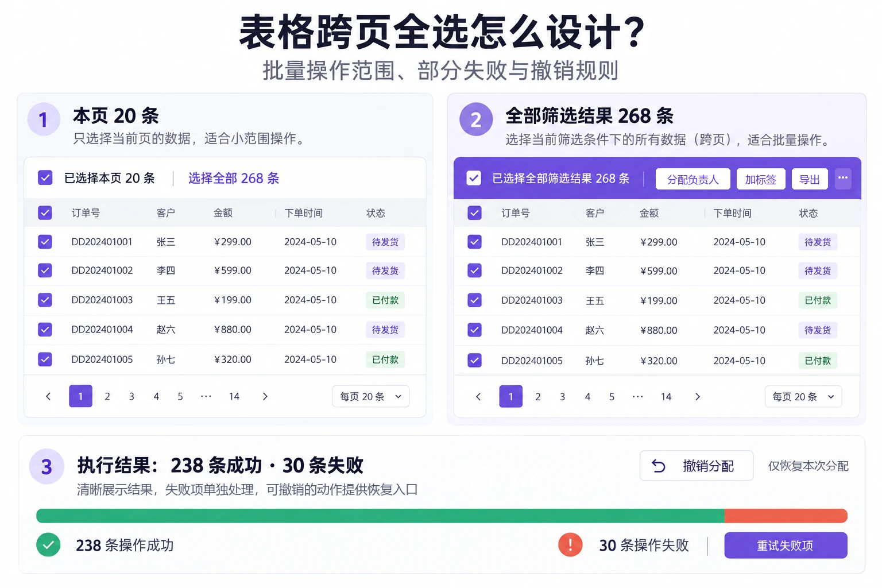Click 分配负责人 button
This screenshot has width=882, height=588.
coord(693,179)
